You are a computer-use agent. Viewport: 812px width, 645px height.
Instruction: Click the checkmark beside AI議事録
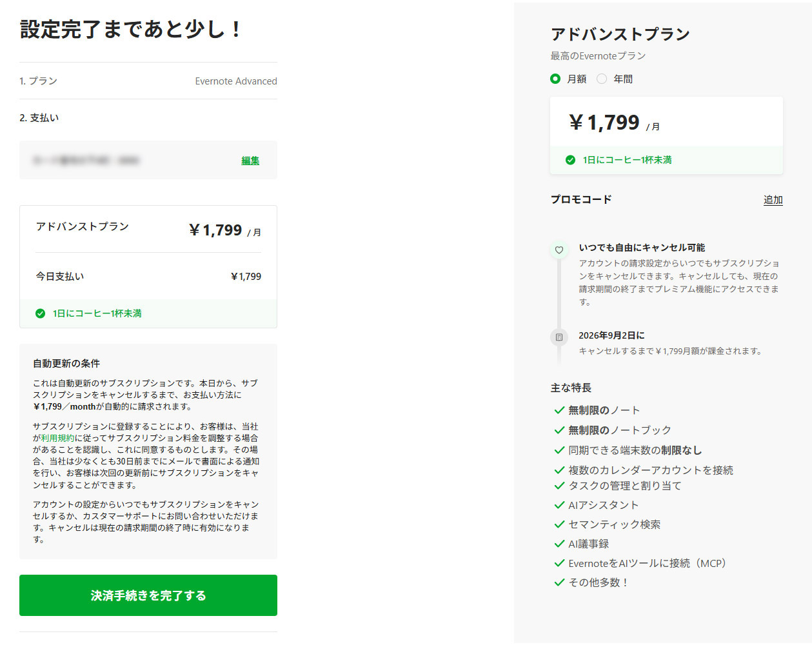coord(559,544)
